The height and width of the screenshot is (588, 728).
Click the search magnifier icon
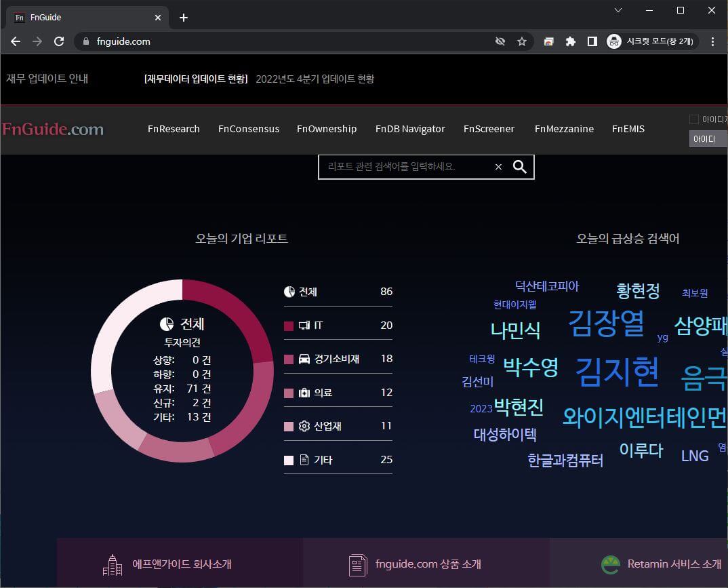click(519, 167)
